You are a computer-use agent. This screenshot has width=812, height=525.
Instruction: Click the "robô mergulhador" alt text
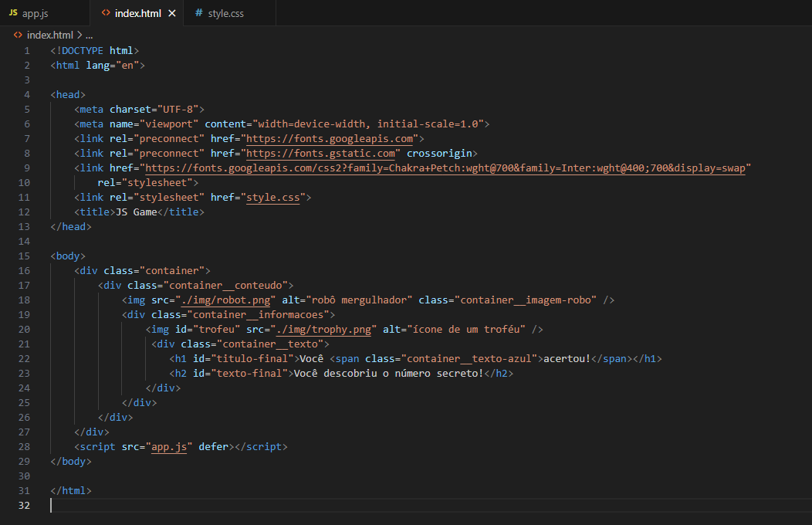360,300
